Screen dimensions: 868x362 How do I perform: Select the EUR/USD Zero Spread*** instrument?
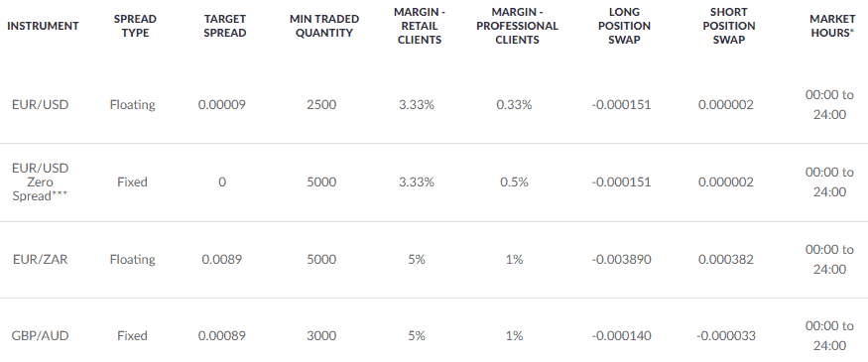click(x=41, y=182)
